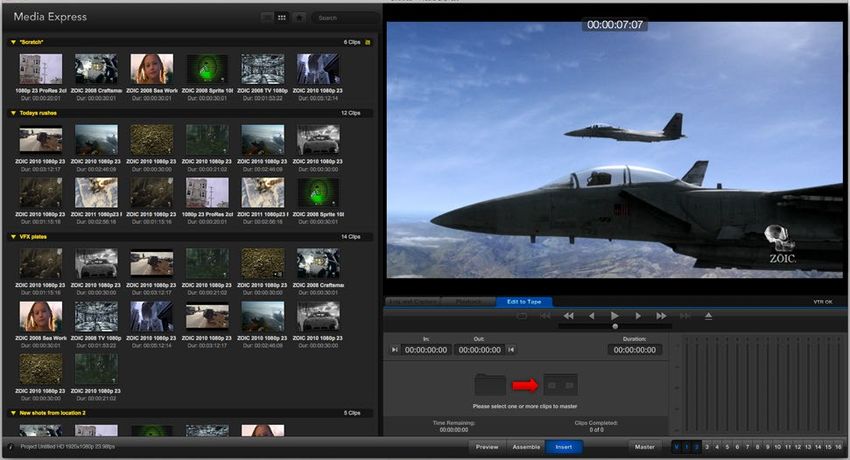Toggle the V video channel
850x460 pixels.
(x=676, y=446)
